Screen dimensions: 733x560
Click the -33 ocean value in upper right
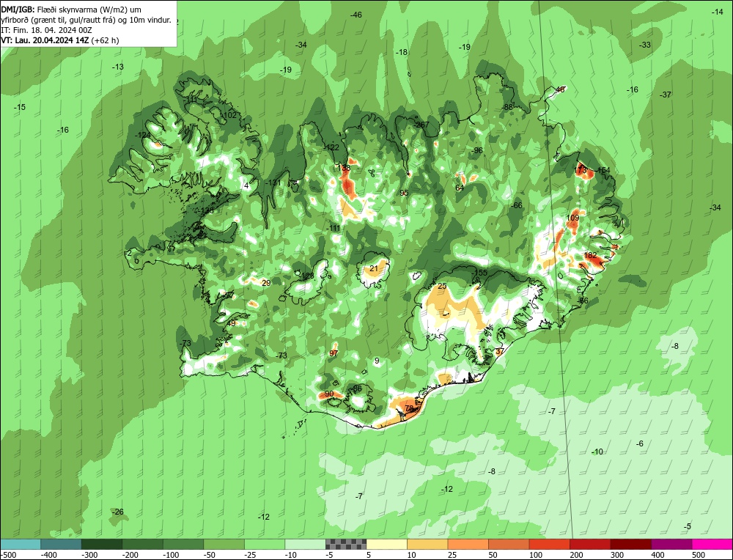point(645,45)
